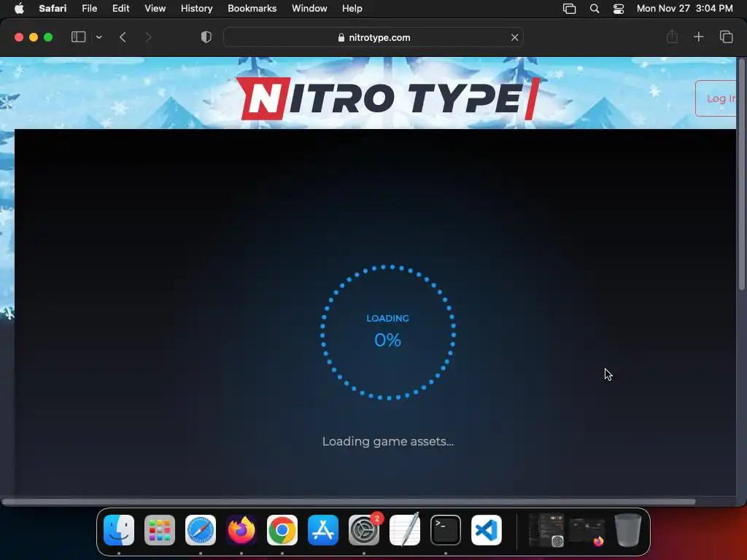Click the Nitro Type logo
Screen dimensions: 747x560
pyautogui.click(x=388, y=98)
